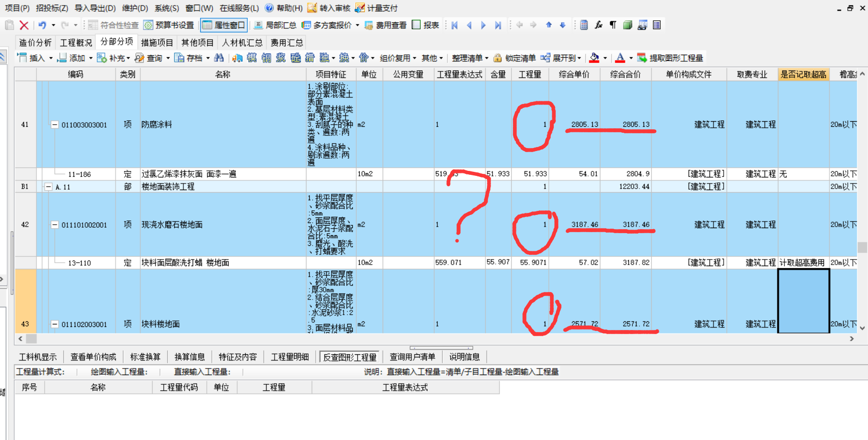Collapse item 011101002001 现浇水磨石楼地面

[55, 225]
